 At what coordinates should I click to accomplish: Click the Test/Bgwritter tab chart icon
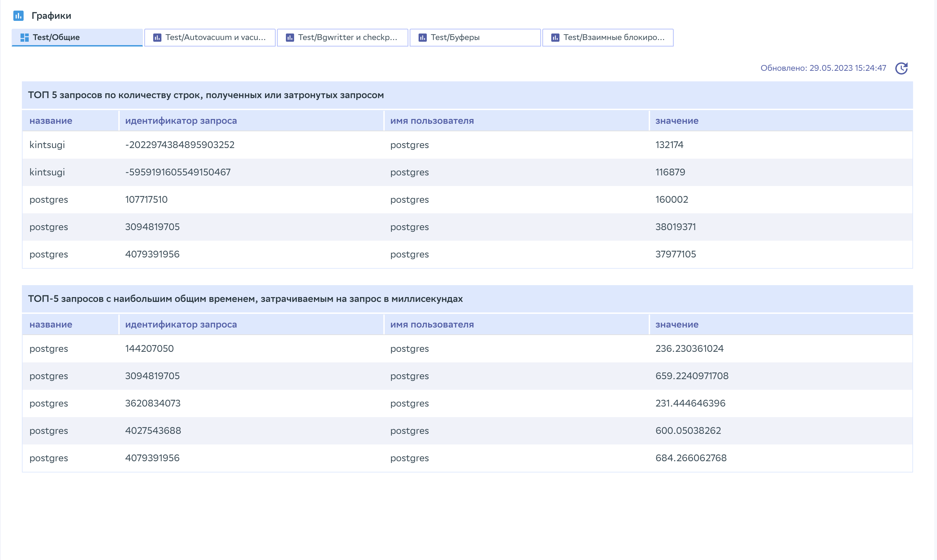tap(290, 37)
